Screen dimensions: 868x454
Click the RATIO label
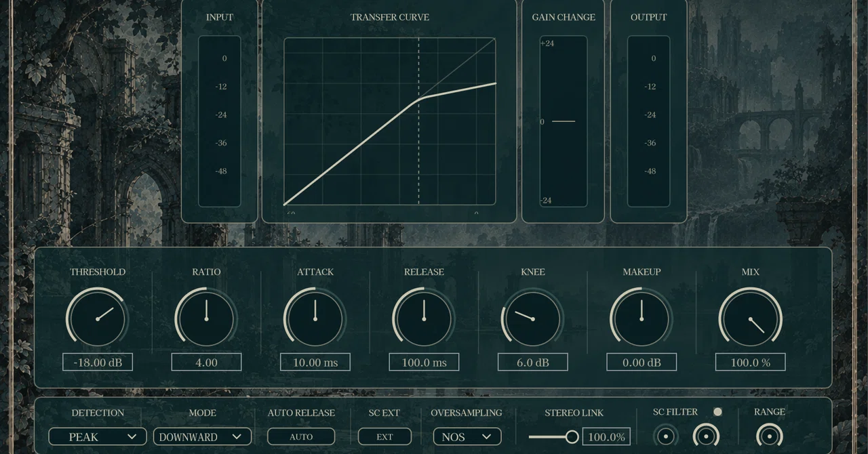(x=206, y=272)
